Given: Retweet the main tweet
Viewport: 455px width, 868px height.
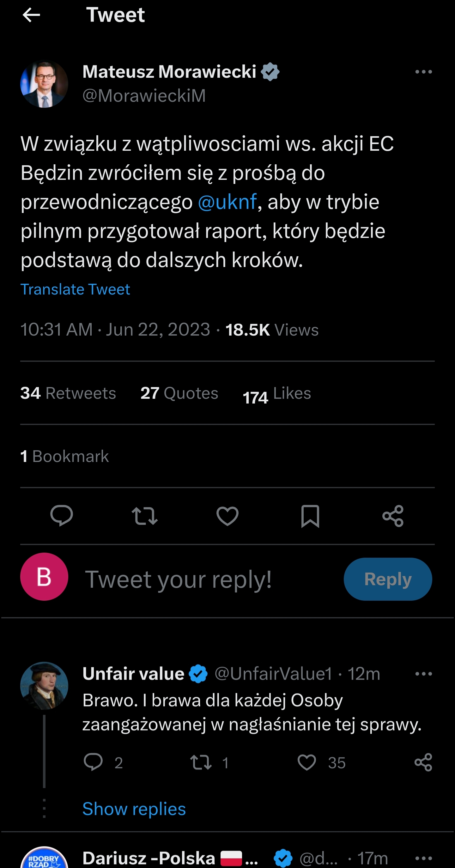Looking at the screenshot, I should point(145,516).
